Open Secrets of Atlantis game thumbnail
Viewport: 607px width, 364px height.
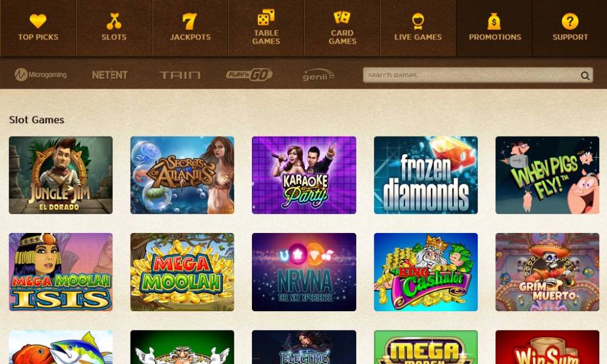click(182, 175)
